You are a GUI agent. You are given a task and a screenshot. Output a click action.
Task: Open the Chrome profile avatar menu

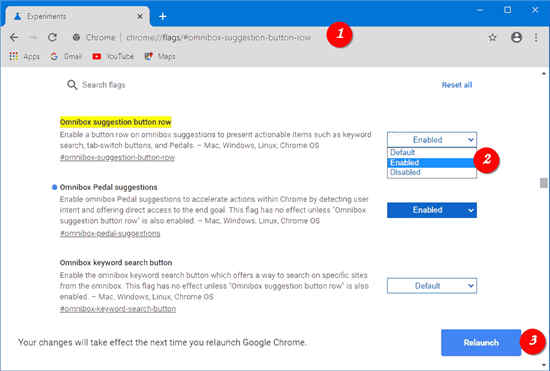[516, 37]
